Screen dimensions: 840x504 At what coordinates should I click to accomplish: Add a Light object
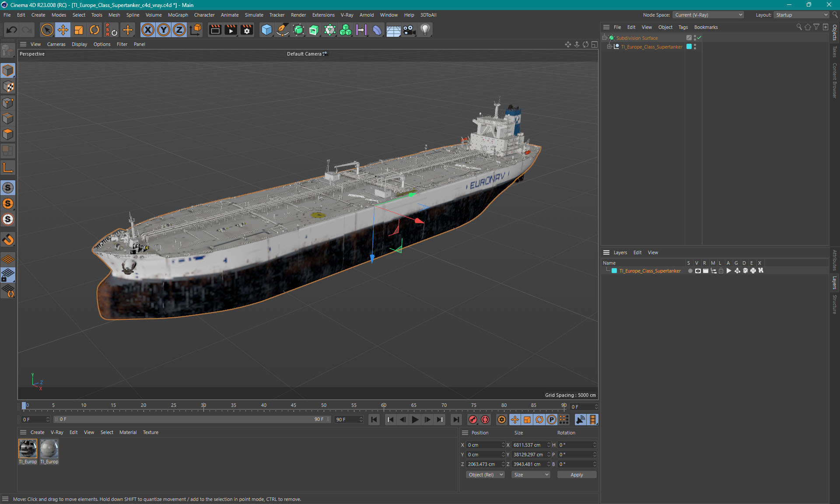pos(425,30)
